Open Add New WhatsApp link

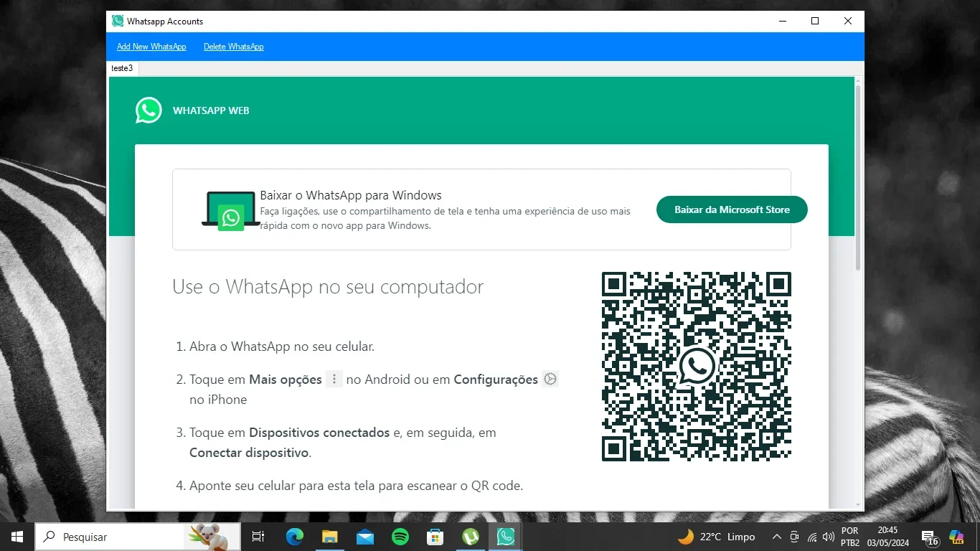[151, 47]
